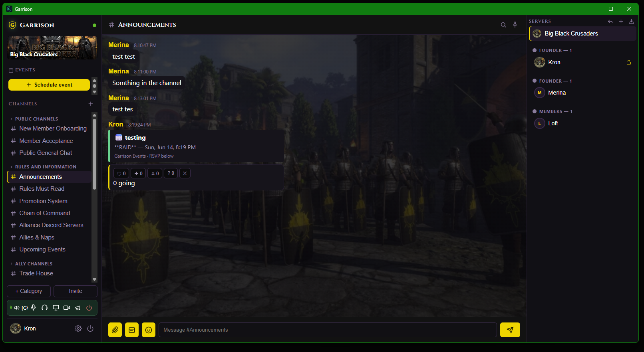Screen dimensions: 644x352
Task: Click the testing event card title
Action: [135, 138]
